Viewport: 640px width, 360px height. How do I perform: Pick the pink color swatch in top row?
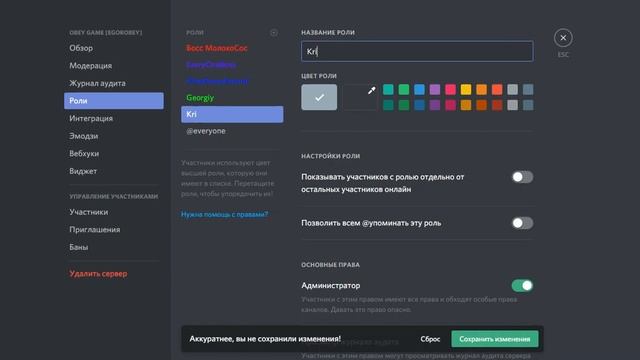[x=450, y=89]
